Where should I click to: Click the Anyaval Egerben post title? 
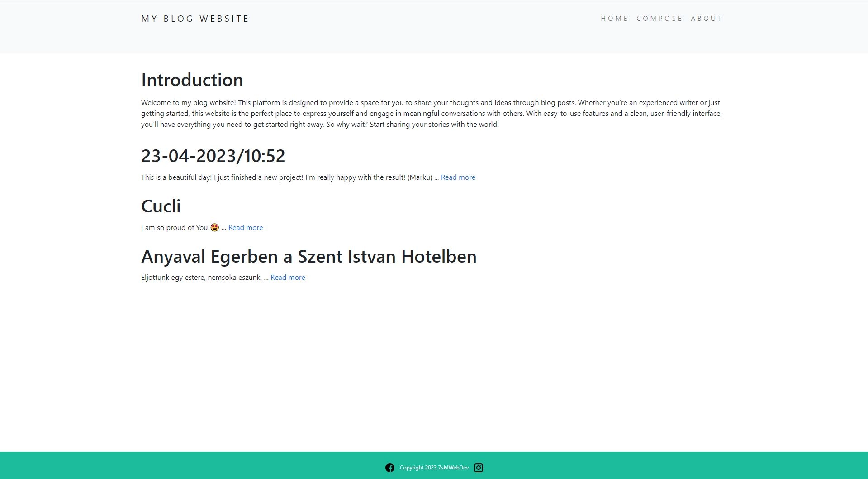pos(308,257)
